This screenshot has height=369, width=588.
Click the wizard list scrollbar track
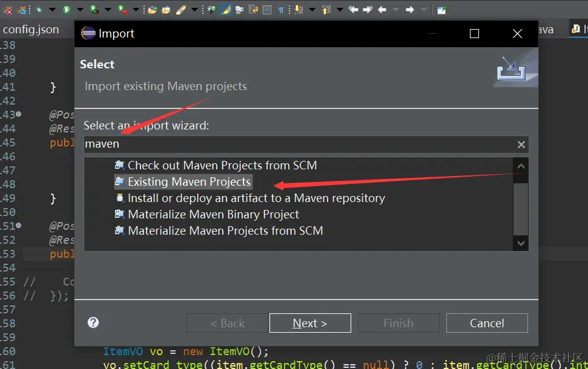coord(521,209)
